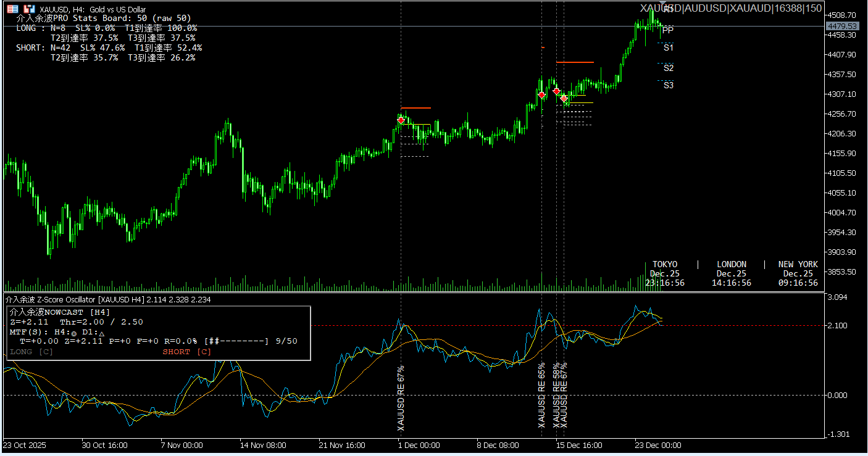Click the LONG N=8 statistics row
The image size is (868, 456).
tap(107, 28)
